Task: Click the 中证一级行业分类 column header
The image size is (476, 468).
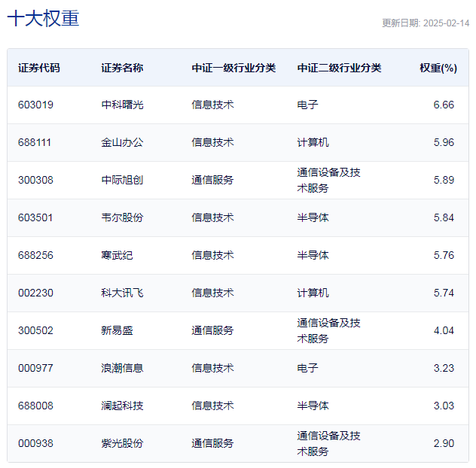Action: [x=233, y=68]
